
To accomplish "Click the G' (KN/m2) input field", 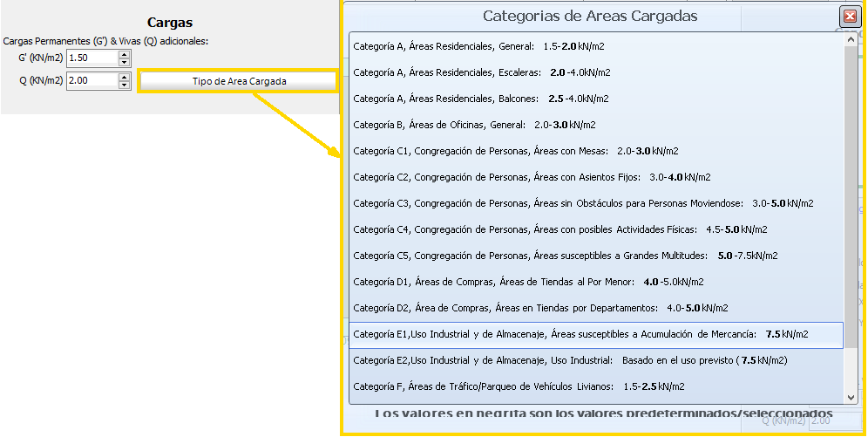I will click(92, 58).
